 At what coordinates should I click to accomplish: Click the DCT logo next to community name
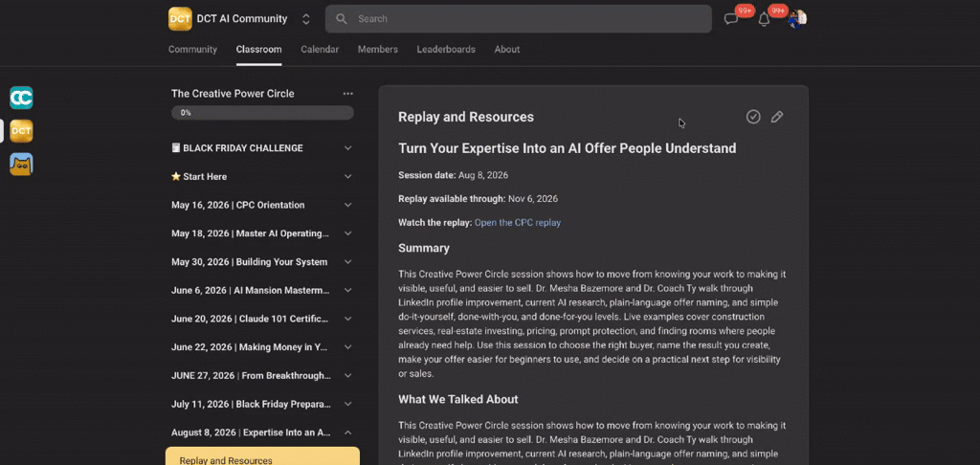(x=180, y=19)
